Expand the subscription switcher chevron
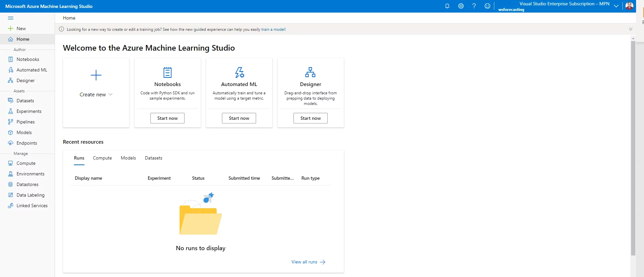The width and height of the screenshot is (644, 277). pos(616,6)
